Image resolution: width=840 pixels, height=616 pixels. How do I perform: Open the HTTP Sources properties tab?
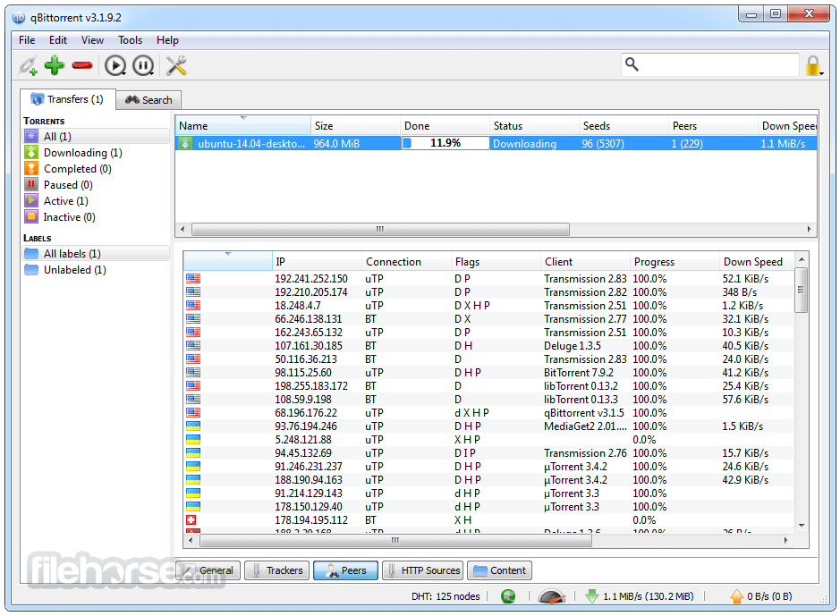(x=422, y=570)
